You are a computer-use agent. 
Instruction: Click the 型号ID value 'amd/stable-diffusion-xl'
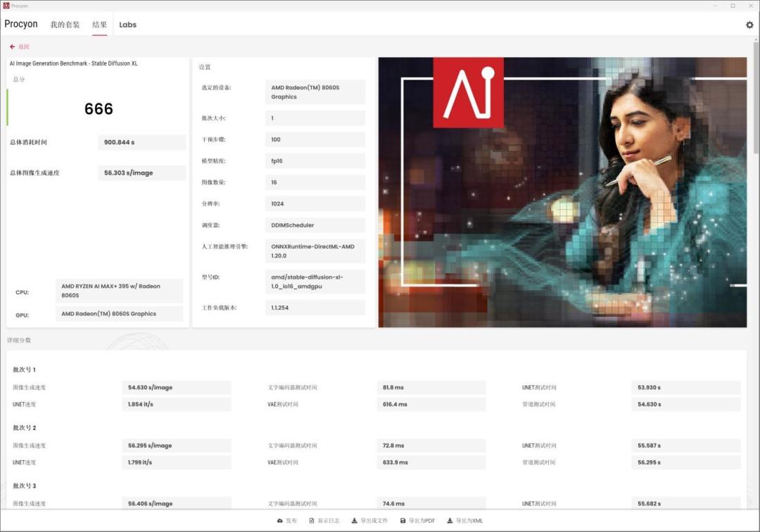coord(315,281)
